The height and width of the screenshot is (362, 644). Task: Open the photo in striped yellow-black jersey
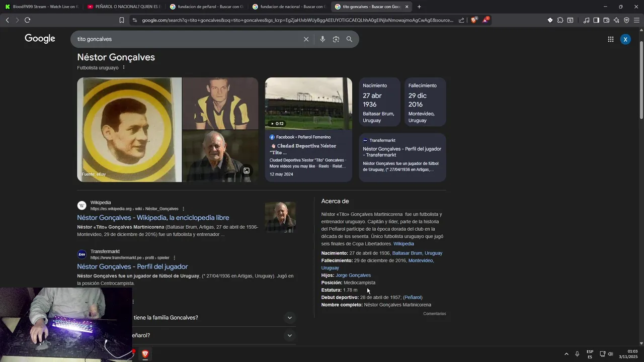click(x=220, y=103)
